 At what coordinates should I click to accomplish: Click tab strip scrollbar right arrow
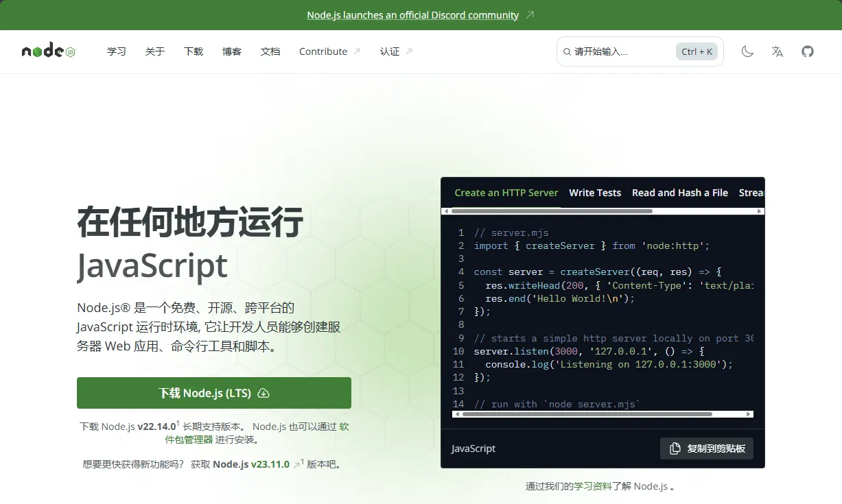(760, 211)
